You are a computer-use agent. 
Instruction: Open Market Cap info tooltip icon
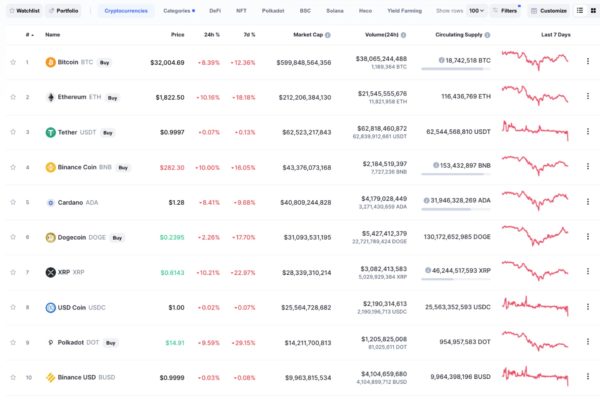328,35
